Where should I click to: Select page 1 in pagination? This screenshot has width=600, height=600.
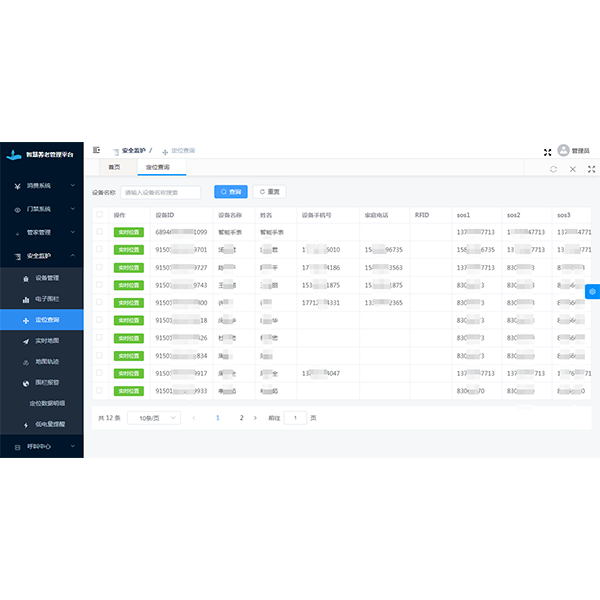pos(218,418)
